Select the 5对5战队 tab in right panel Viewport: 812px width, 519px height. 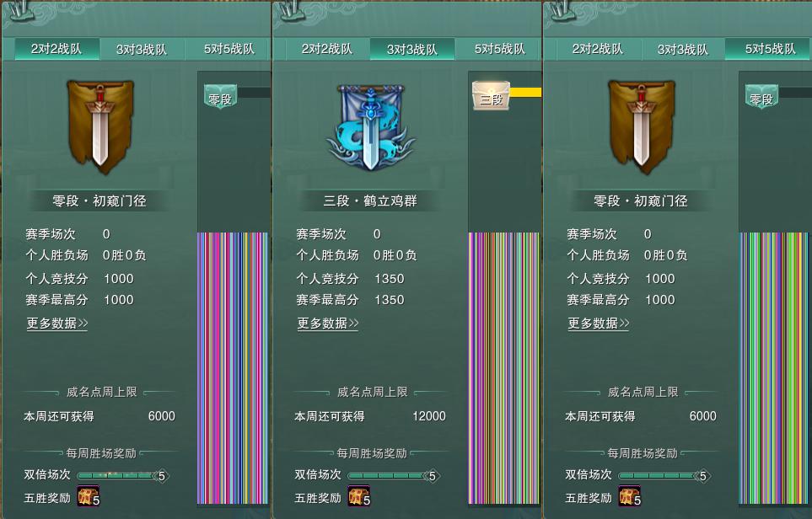(768, 49)
